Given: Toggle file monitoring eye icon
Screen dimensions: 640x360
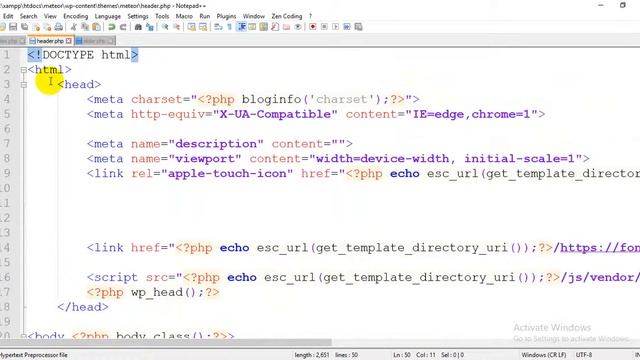Looking at the screenshot, I should pyautogui.click(x=298, y=27).
